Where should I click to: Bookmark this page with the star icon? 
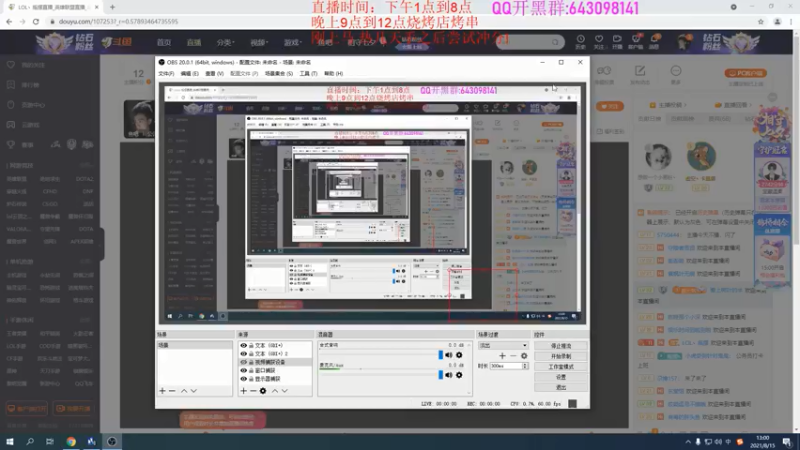click(x=761, y=21)
